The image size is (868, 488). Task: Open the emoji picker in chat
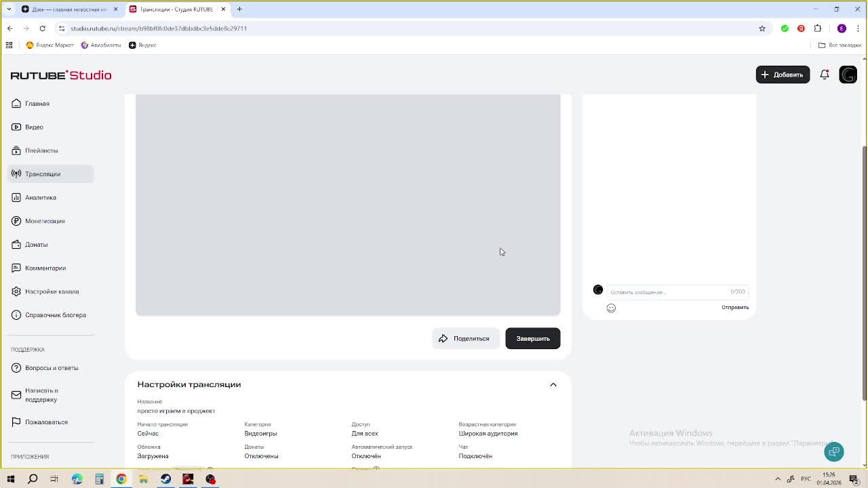(x=611, y=308)
